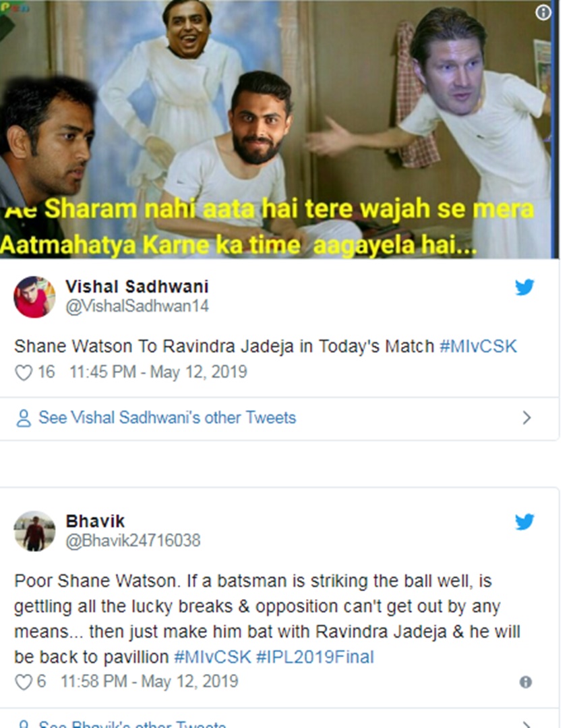Like Vishal Sadhwani's tweet with heart icon
This screenshot has width=573, height=728.
pos(24,372)
